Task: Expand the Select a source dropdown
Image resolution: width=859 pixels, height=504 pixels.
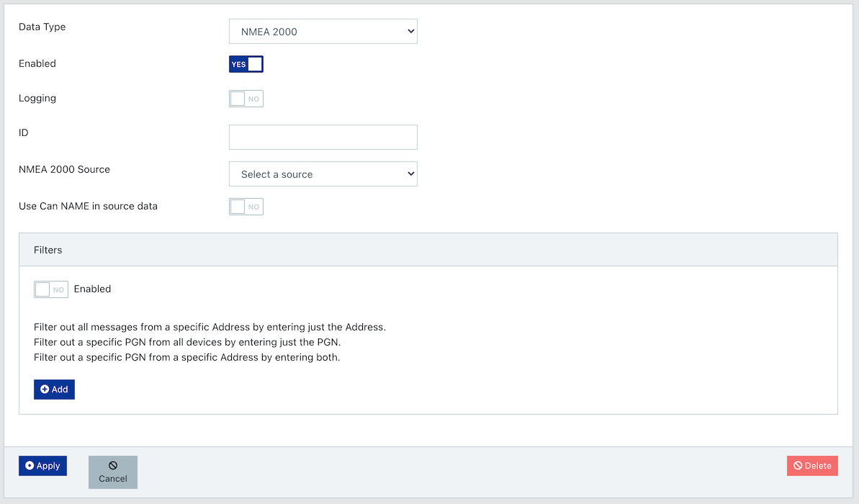Action: [323, 174]
